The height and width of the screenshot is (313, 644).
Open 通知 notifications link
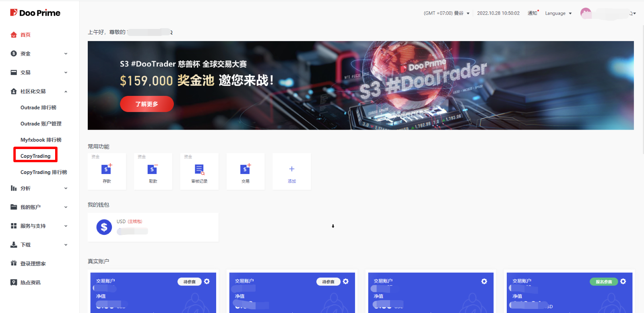point(533,13)
